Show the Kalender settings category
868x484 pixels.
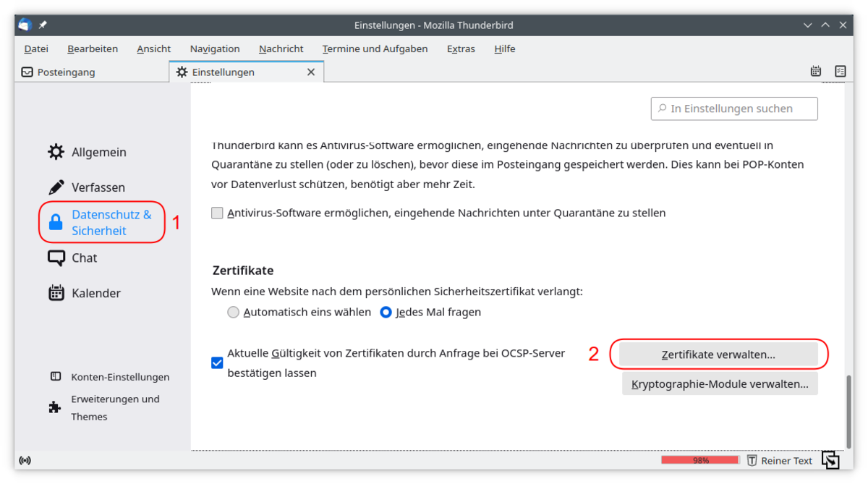tap(84, 293)
